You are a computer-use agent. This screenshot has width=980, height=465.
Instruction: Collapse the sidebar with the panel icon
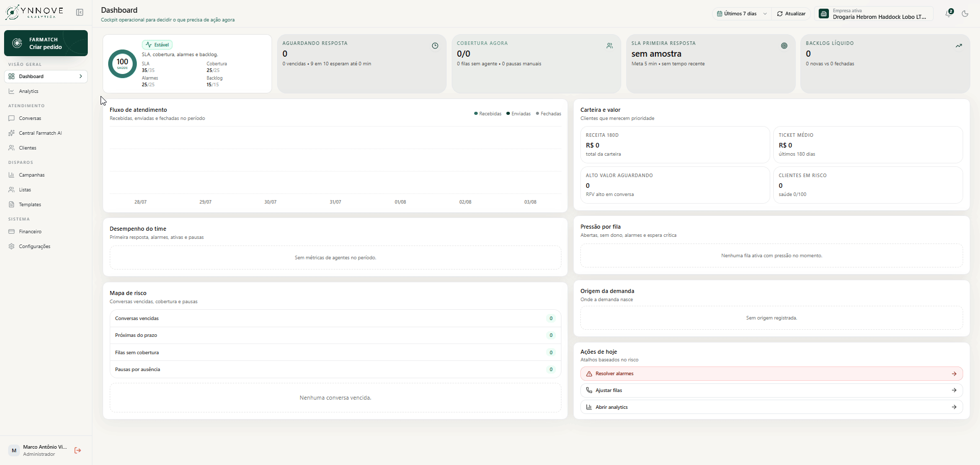coord(80,12)
